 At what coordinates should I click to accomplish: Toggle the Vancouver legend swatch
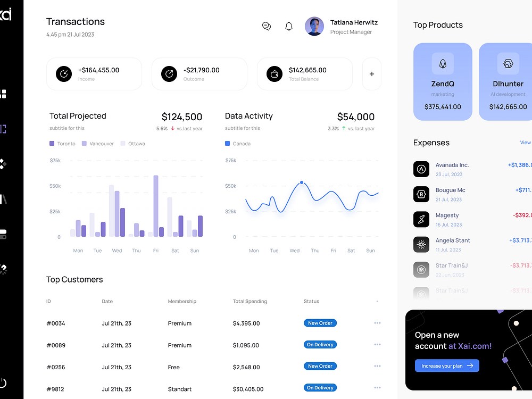[84, 144]
